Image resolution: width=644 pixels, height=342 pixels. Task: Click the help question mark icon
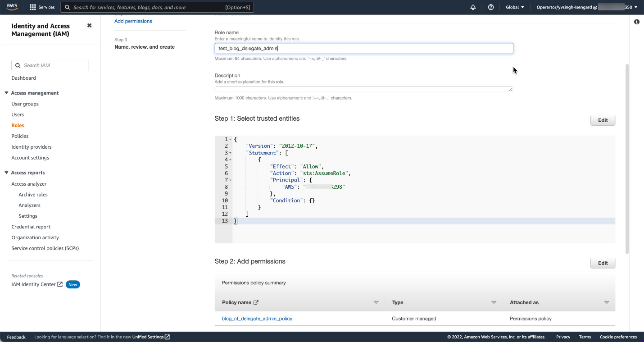click(x=491, y=7)
